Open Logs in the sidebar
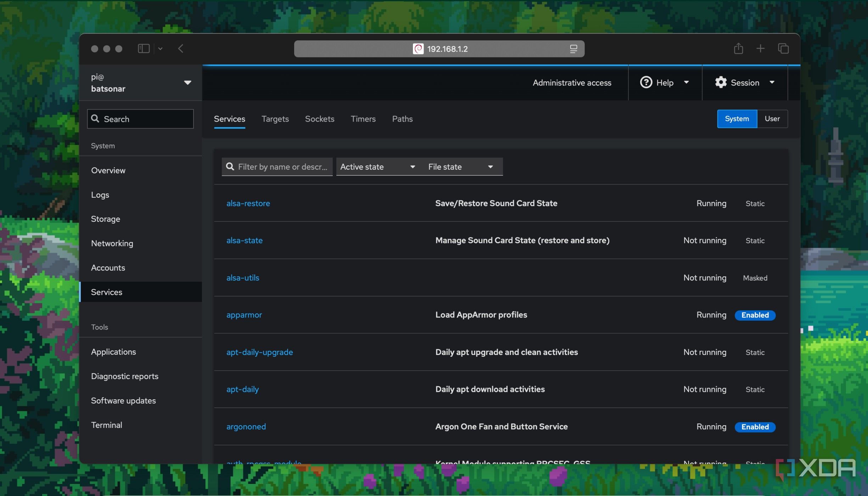 pos(140,195)
